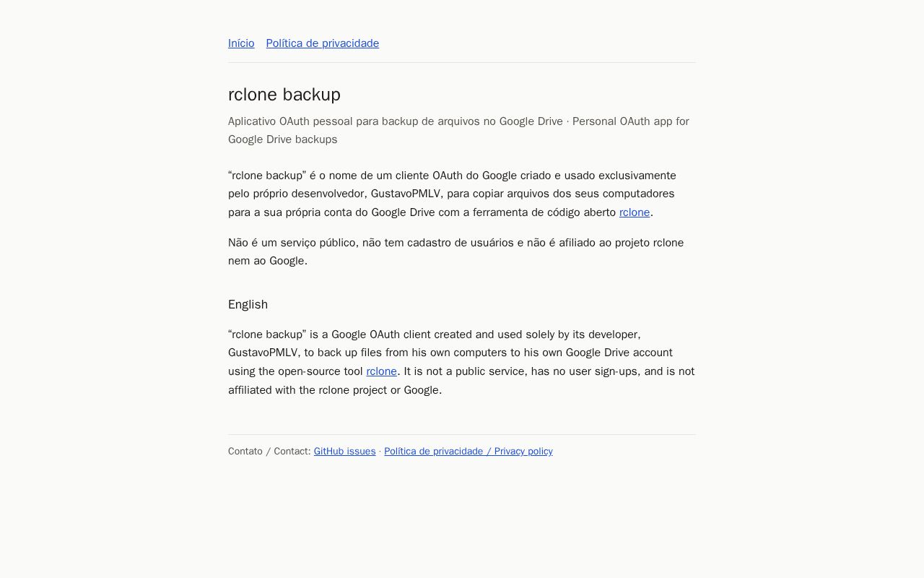Viewport: 924px width, 578px height.
Task: Click paragraph starting "Não é um serviço público"
Action: coord(461,251)
